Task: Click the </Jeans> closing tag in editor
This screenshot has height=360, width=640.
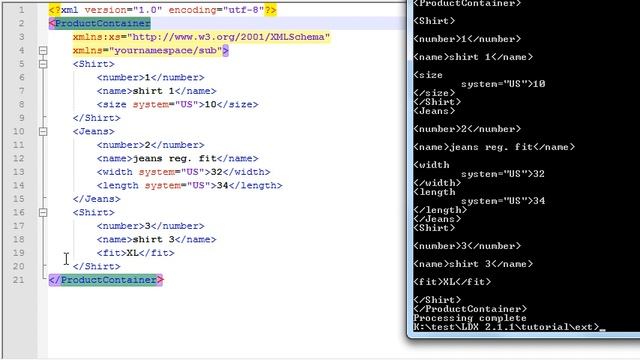Action: coord(96,199)
